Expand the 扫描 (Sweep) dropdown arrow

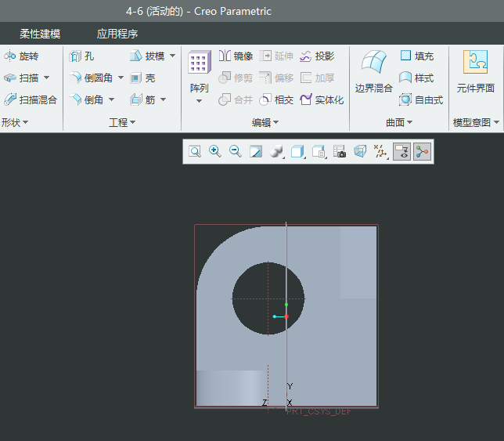click(x=47, y=78)
